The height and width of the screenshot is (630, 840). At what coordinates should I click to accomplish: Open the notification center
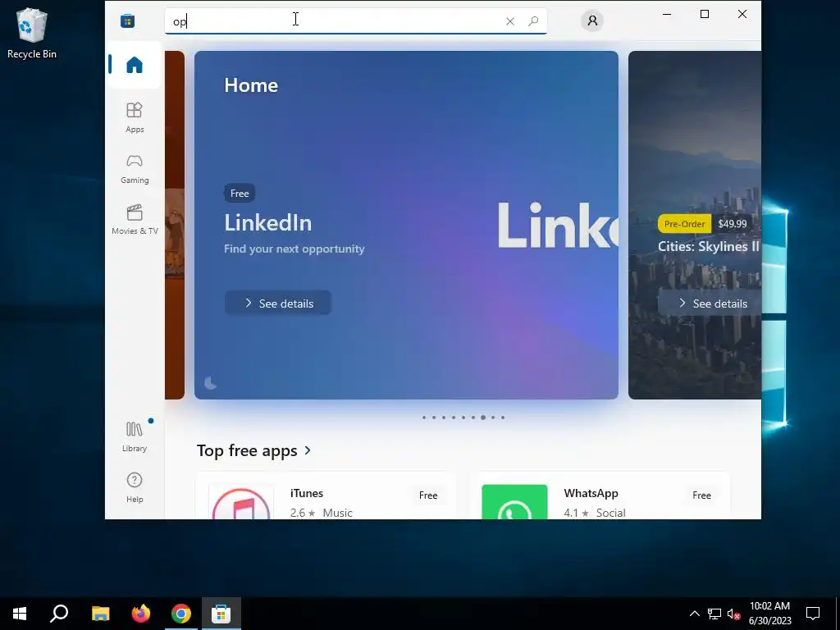[x=813, y=614]
